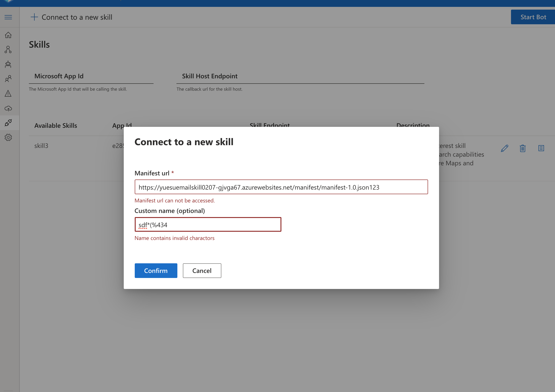Click the Skill Host Endpoint field
The height and width of the screenshot is (392, 555).
[x=300, y=76]
